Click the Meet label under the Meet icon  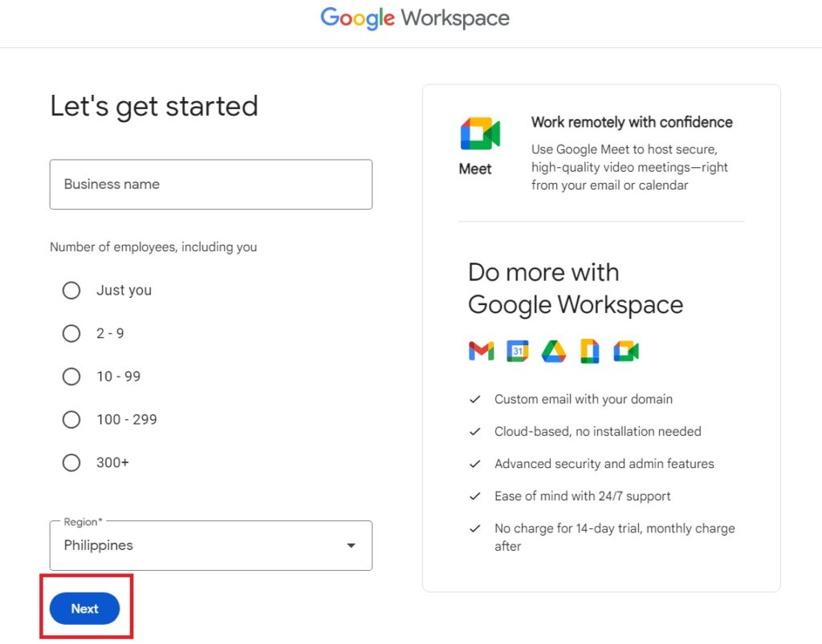[475, 169]
